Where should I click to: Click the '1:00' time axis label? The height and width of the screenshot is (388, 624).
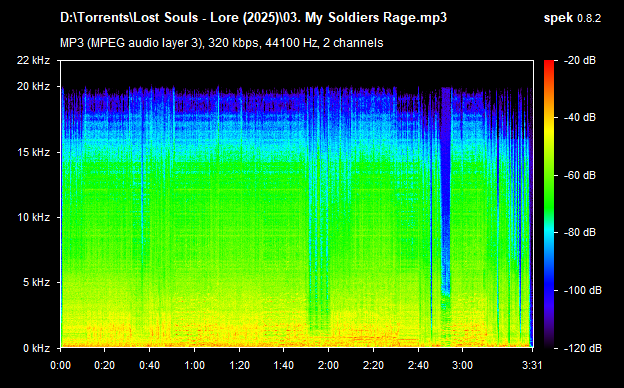point(194,365)
